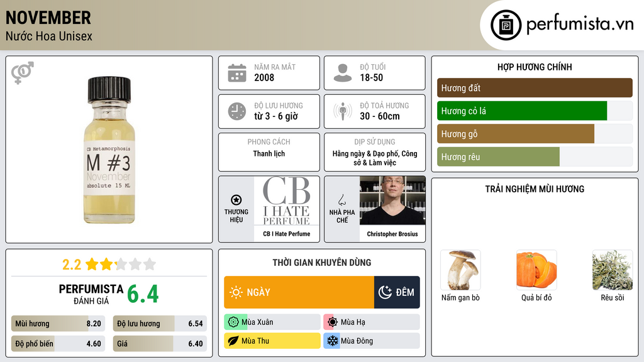This screenshot has width=644, height=362.
Task: Click the Hương đất accord bar
Action: tap(535, 88)
